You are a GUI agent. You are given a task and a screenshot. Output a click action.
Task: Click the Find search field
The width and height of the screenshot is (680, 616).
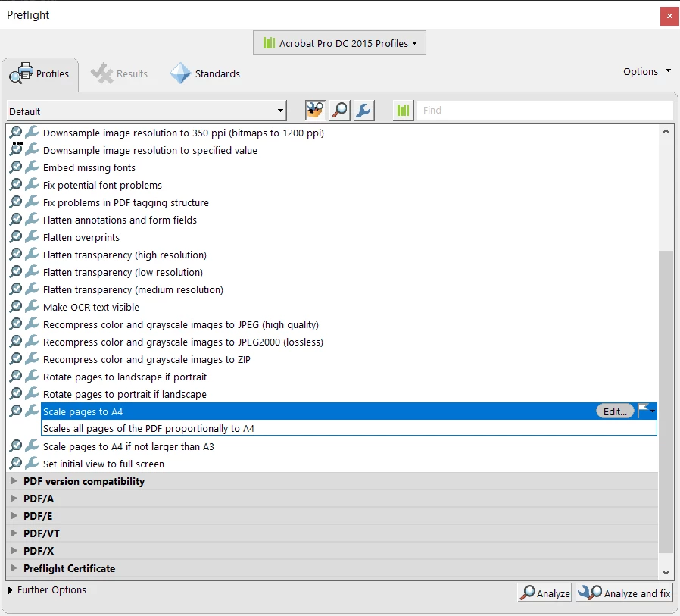coord(544,110)
